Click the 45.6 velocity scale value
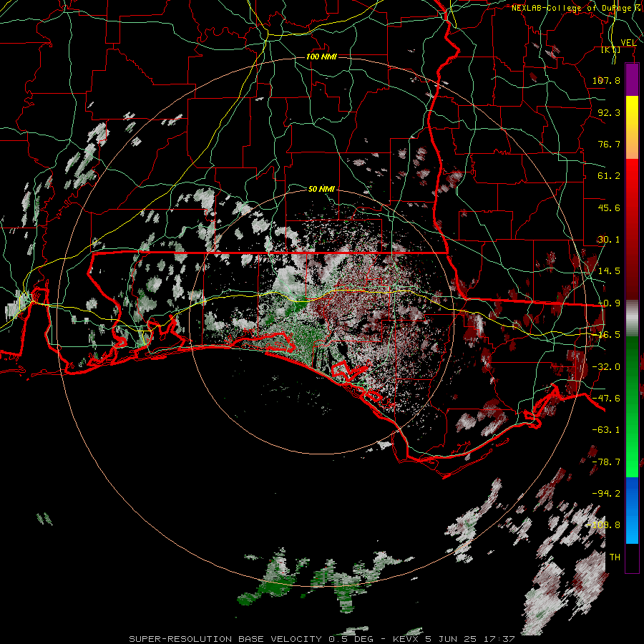The image size is (644, 644). click(x=609, y=208)
